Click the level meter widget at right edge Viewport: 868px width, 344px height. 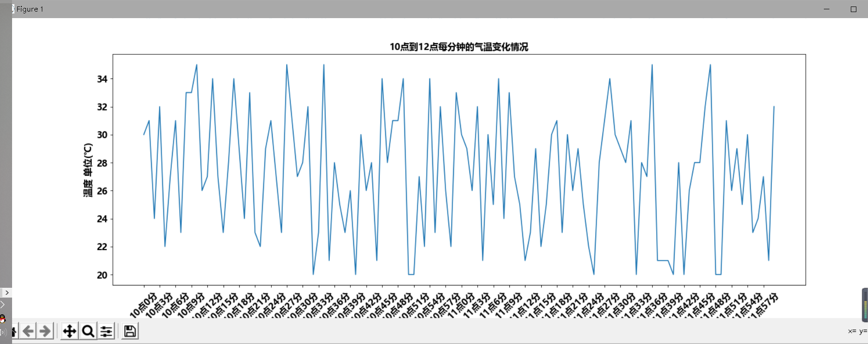pyautogui.click(x=865, y=305)
